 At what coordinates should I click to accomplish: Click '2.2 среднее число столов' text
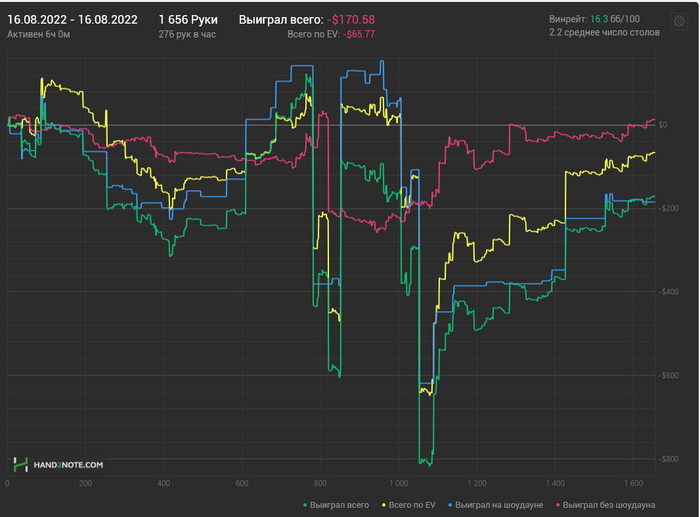coord(604,32)
